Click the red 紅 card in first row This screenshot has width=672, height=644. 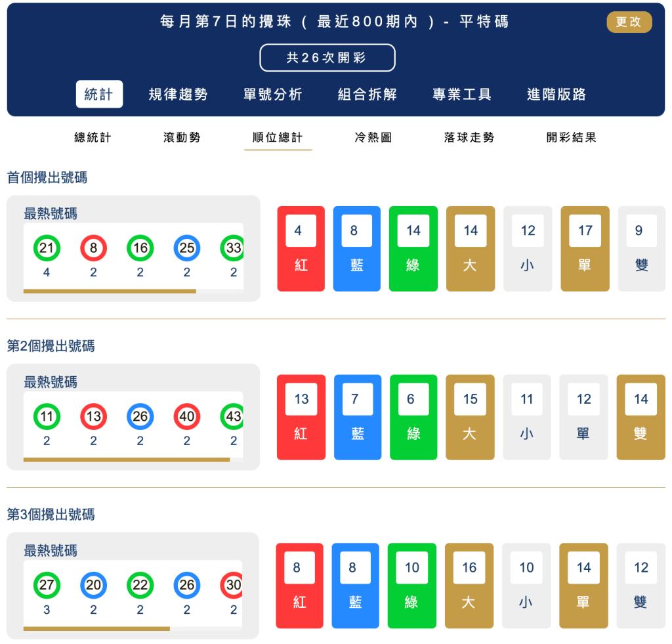tap(301, 248)
